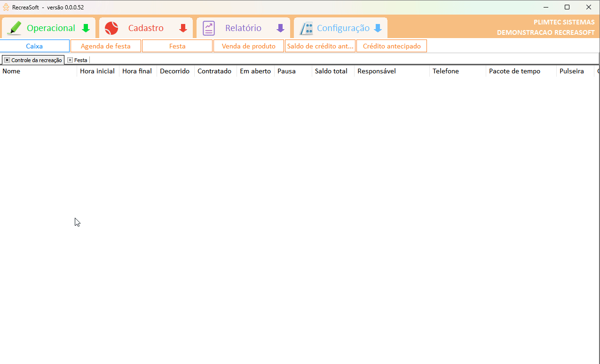Click the RecreaSoft app icon in title bar
The width and height of the screenshot is (600, 364).
pyautogui.click(x=6, y=7)
